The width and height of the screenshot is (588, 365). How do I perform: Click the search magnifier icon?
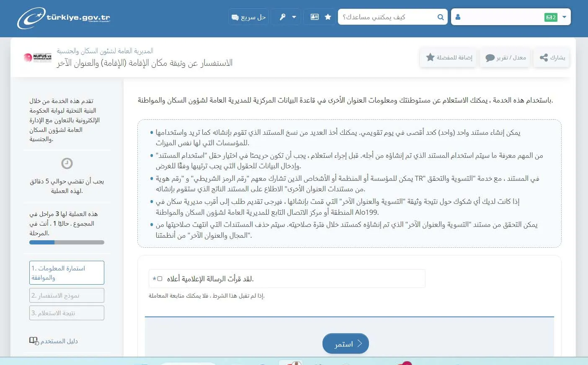pyautogui.click(x=440, y=17)
